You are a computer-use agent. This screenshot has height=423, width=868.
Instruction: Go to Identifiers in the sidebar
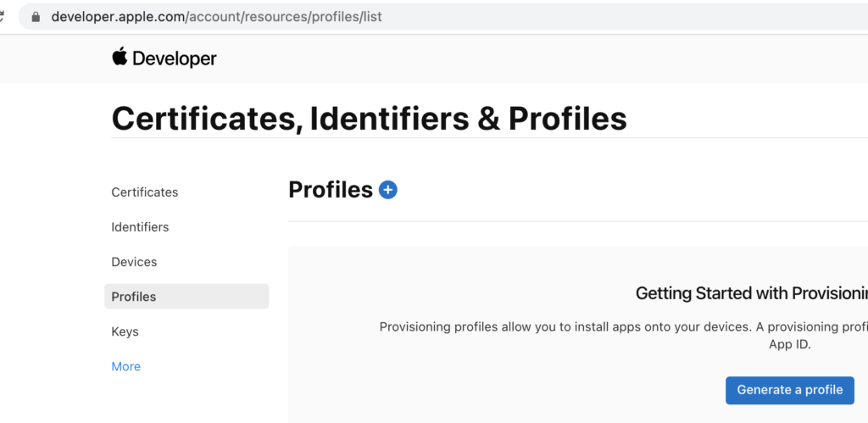(x=140, y=227)
